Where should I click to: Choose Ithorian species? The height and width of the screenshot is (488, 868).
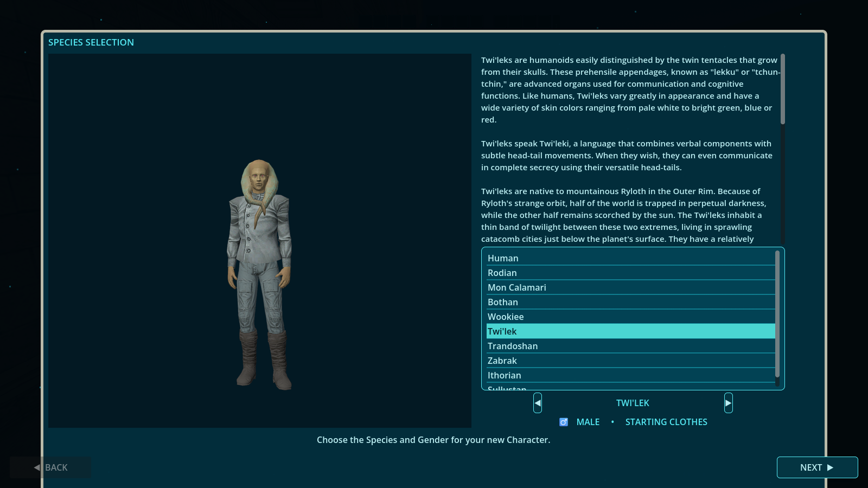(630, 375)
